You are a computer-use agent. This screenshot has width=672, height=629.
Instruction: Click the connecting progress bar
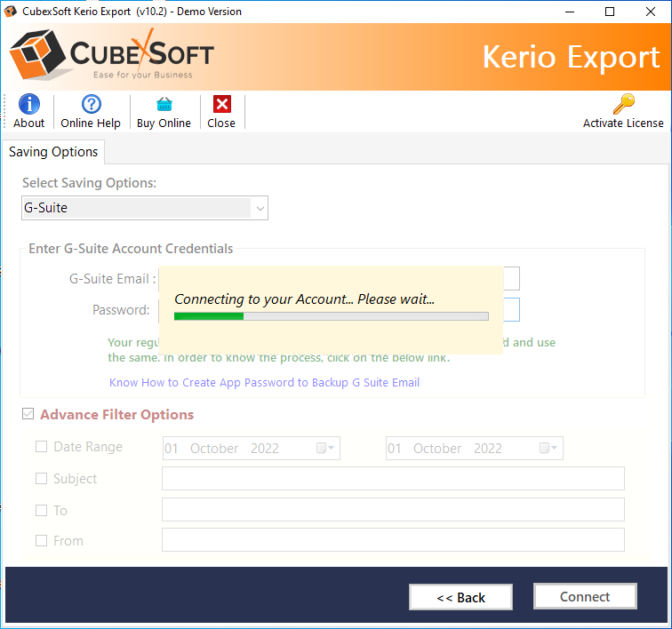(x=332, y=316)
